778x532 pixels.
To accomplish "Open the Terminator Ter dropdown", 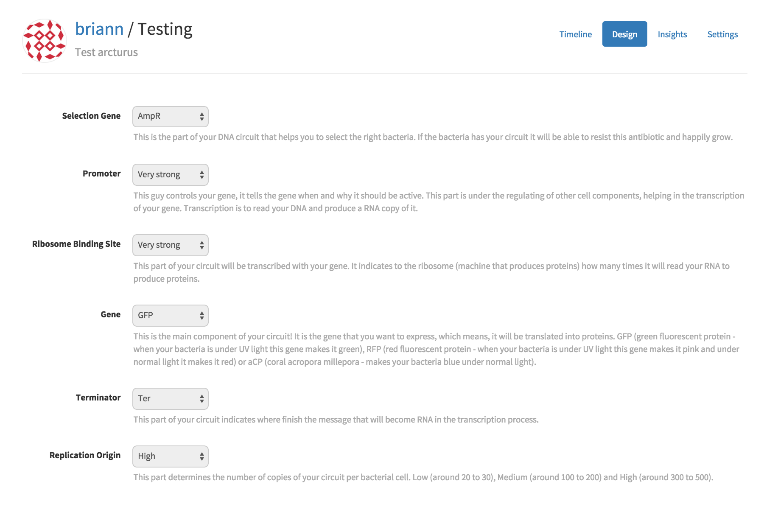I will [171, 399].
